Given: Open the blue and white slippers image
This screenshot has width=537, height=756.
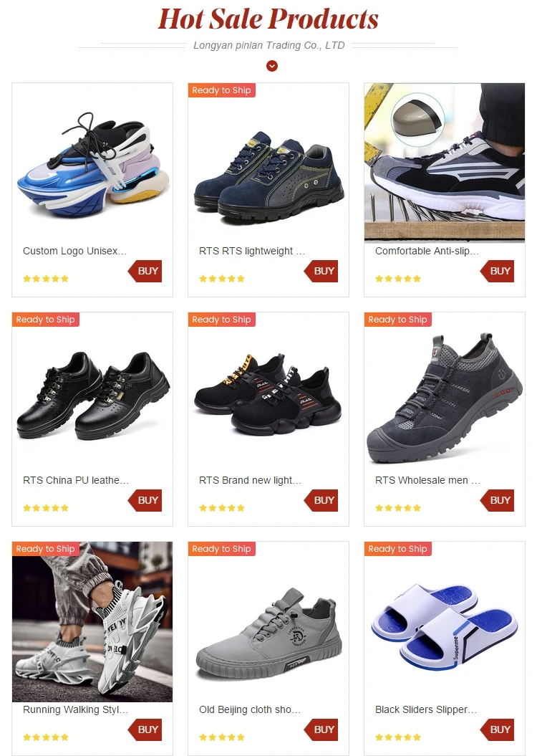Looking at the screenshot, I should [x=445, y=622].
